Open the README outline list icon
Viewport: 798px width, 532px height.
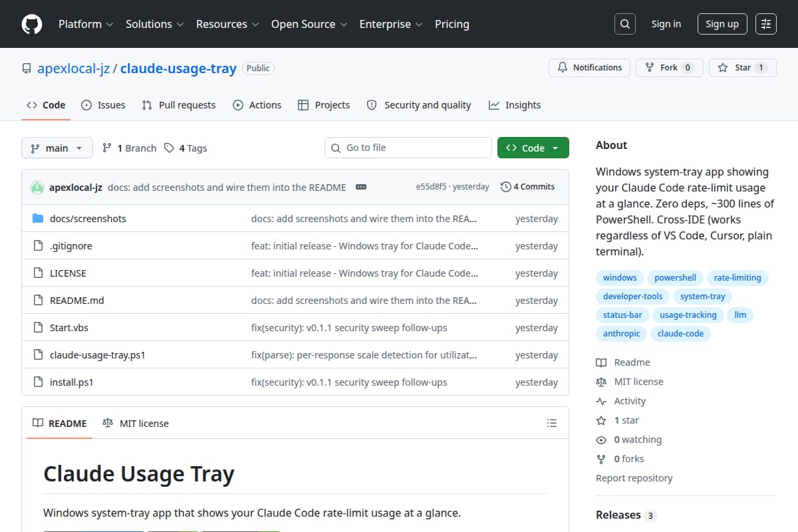pos(551,423)
